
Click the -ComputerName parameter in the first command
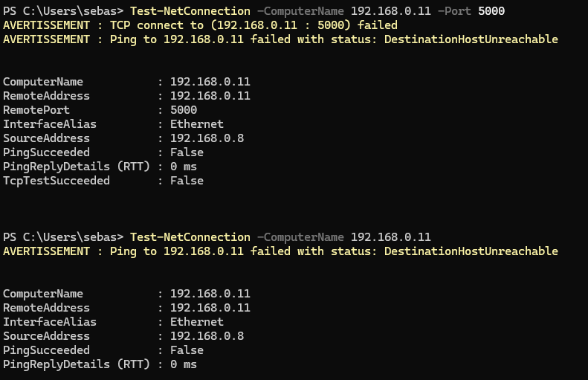(x=300, y=11)
